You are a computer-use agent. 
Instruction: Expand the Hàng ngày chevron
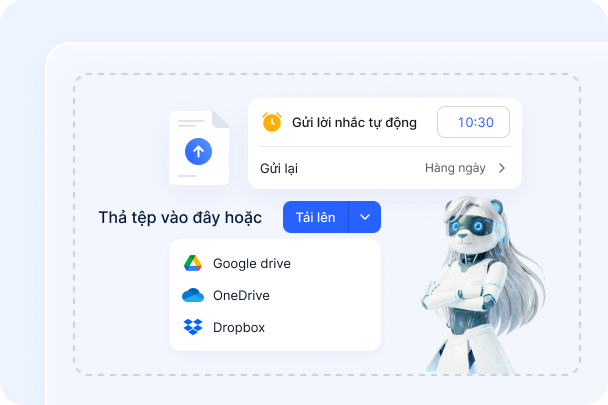tap(502, 168)
